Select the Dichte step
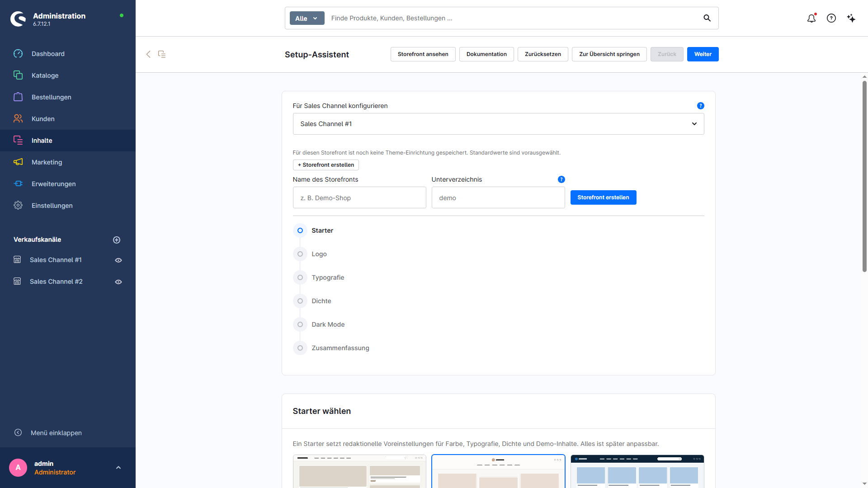 point(312,301)
